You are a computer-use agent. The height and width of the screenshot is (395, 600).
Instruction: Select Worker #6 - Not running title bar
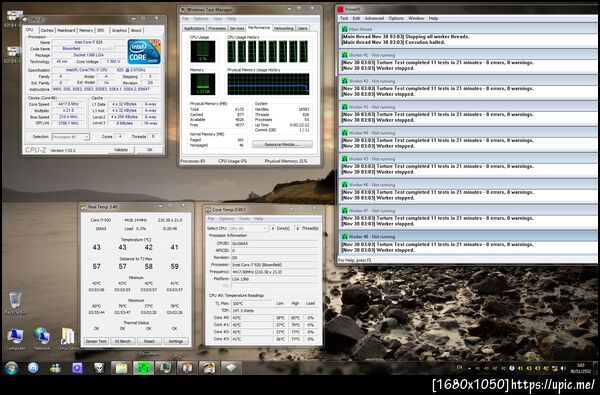pos(468,184)
